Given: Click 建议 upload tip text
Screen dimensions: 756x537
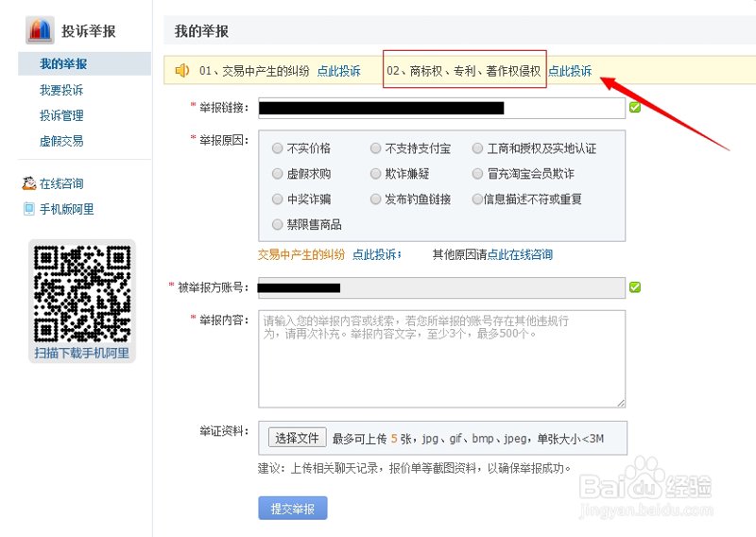Looking at the screenshot, I should (415, 468).
